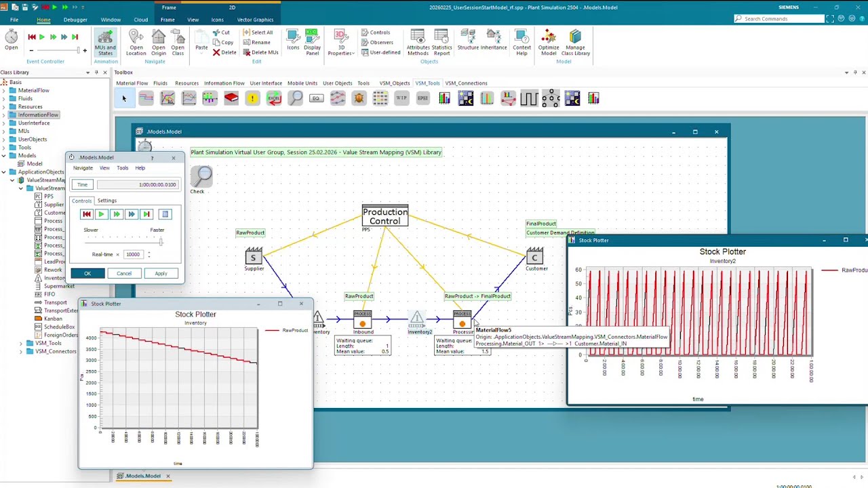Click the Production Control object

(x=384, y=216)
